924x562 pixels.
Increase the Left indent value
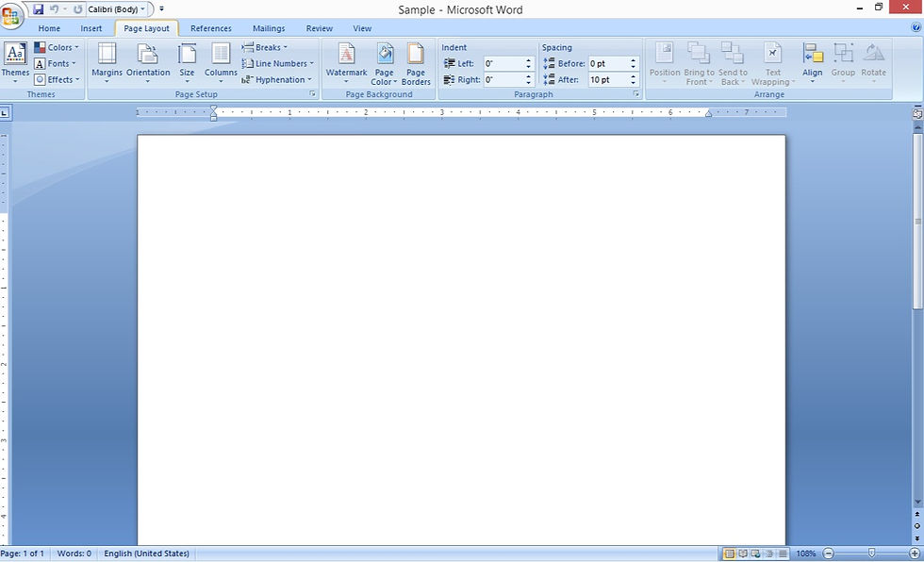[529, 60]
